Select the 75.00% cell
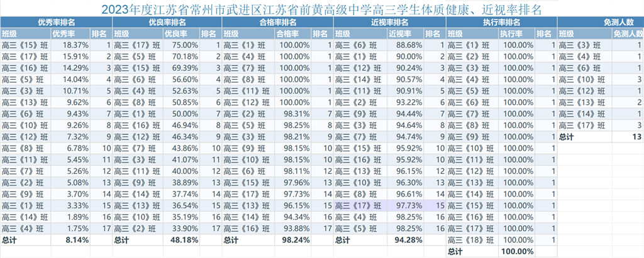 click(x=181, y=46)
